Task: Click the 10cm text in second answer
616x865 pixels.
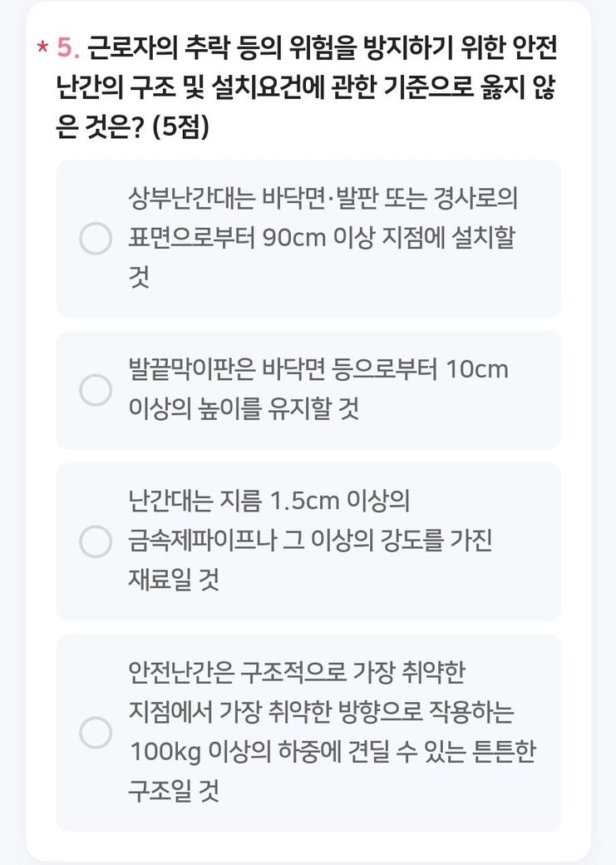Action: tap(476, 369)
